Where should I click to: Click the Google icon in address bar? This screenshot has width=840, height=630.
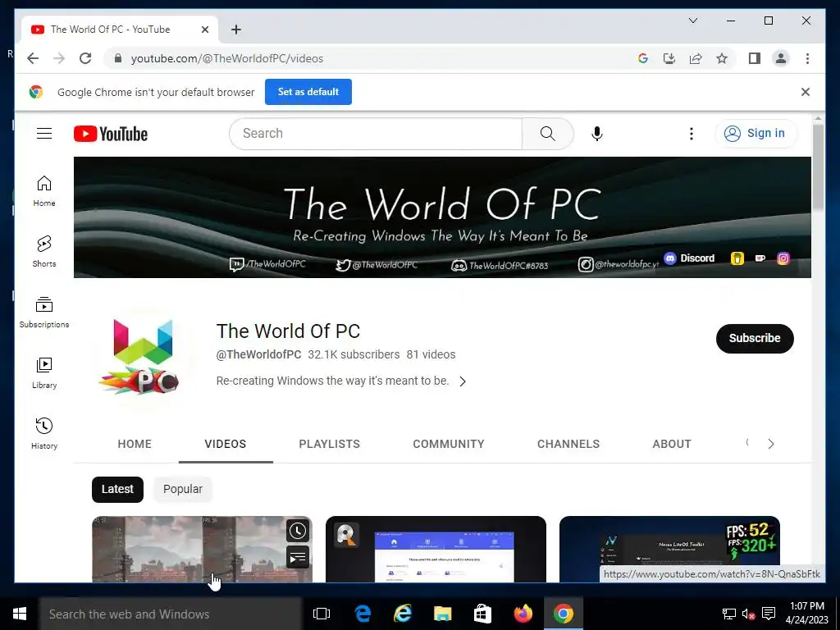click(x=643, y=58)
